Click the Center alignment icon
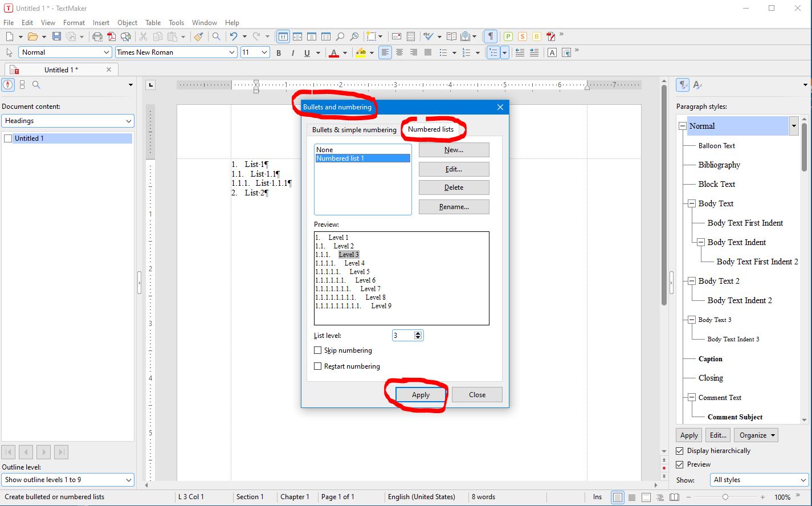812x506 pixels. click(399, 52)
